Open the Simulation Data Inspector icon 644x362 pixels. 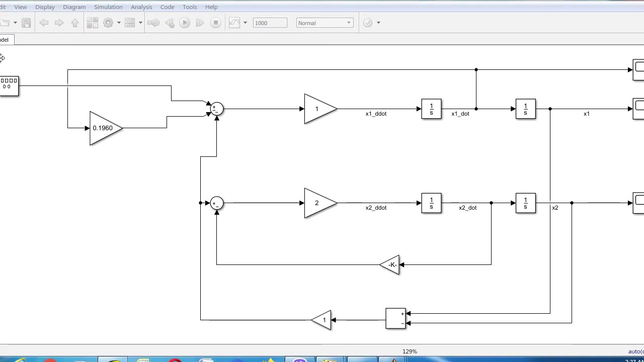(x=234, y=23)
